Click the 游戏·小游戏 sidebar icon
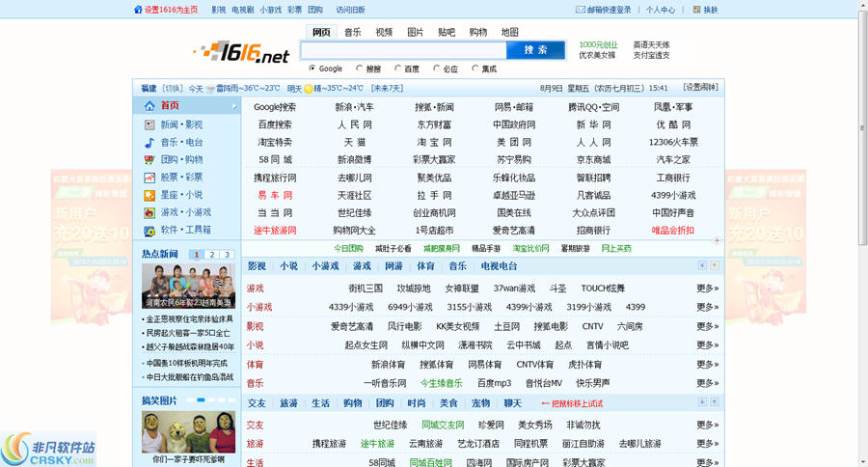The image size is (868, 467). point(149,212)
